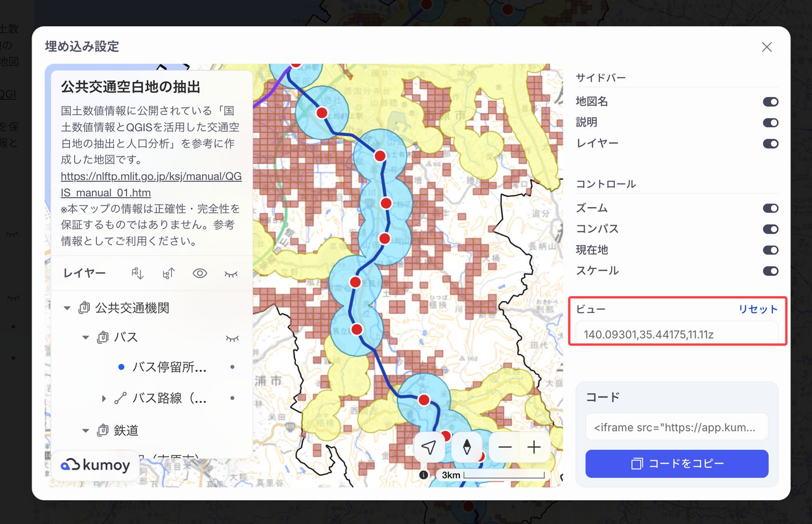The height and width of the screenshot is (524, 812).
Task: Hide all layers with closed-eye icon
Action: click(231, 274)
